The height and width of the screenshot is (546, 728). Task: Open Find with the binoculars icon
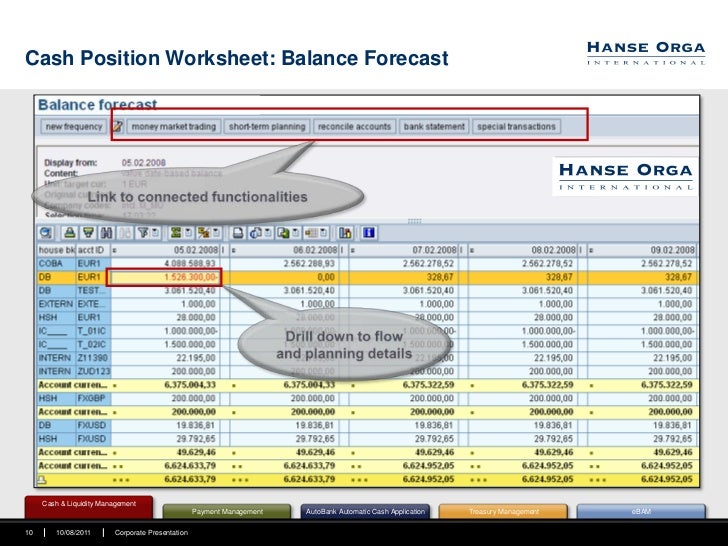[x=107, y=233]
